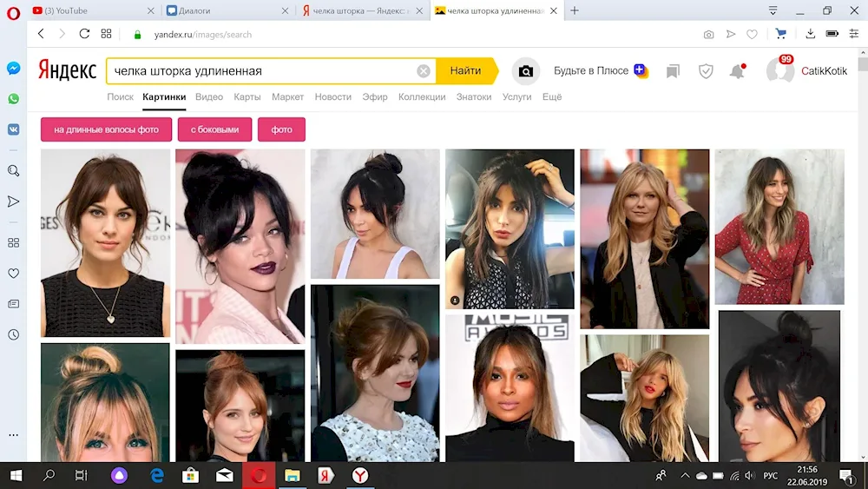Click the 'Будьте в Плюсе' link
This screenshot has height=489, width=868.
(591, 71)
